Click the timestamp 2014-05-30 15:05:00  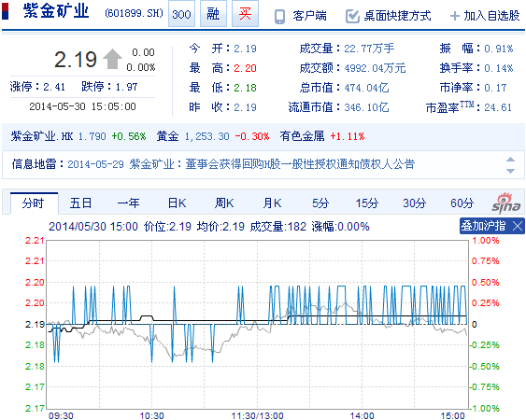(82, 106)
